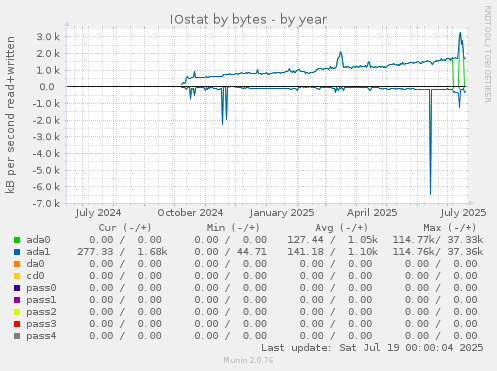Click ada0 max value '114.77k/ 37.33k'
The image size is (497, 371).
[438, 240]
